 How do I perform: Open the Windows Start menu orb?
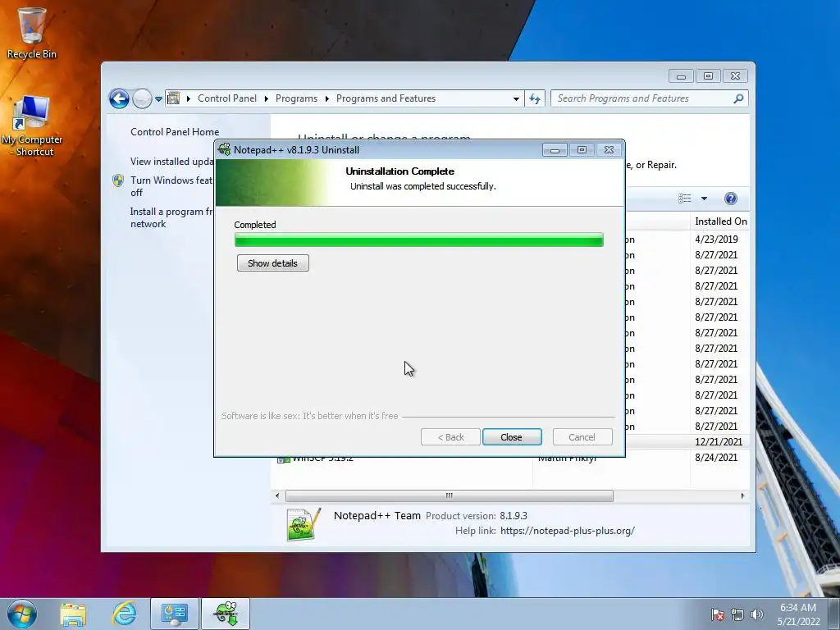22,614
